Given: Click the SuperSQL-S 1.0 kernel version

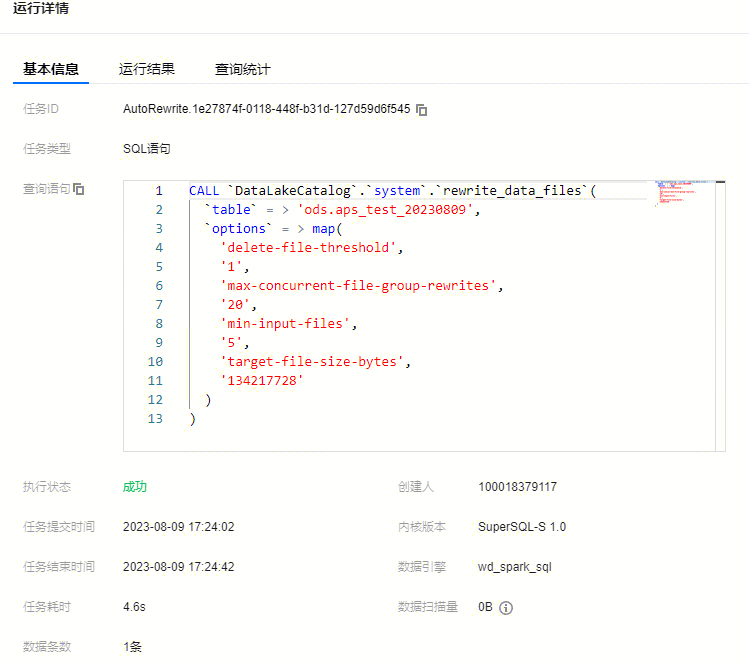Looking at the screenshot, I should click(521, 527).
